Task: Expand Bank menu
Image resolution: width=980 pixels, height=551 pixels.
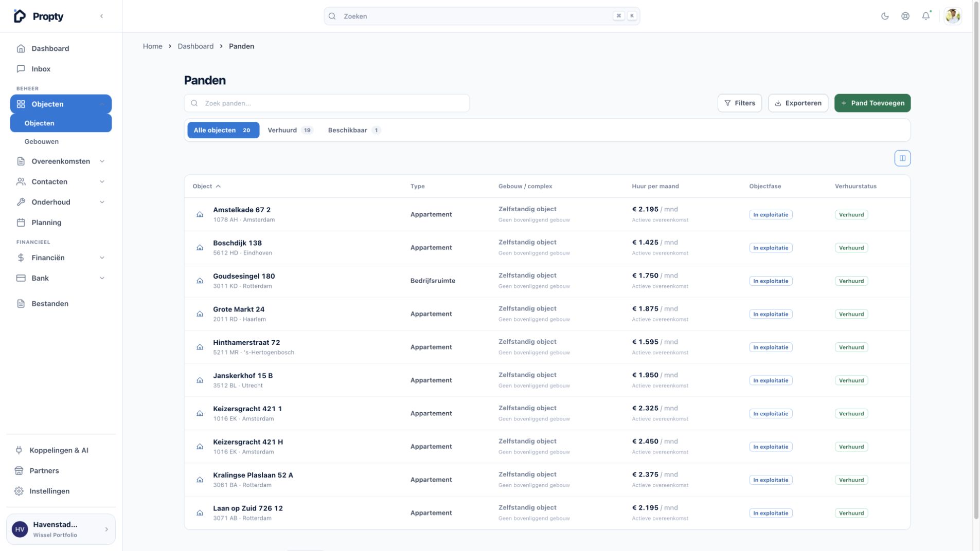Action: [x=61, y=278]
